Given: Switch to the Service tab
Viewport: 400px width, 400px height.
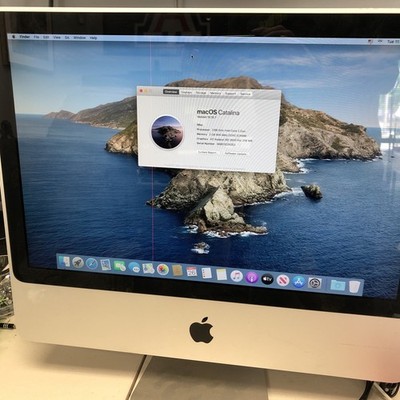Looking at the screenshot, I should [245, 94].
